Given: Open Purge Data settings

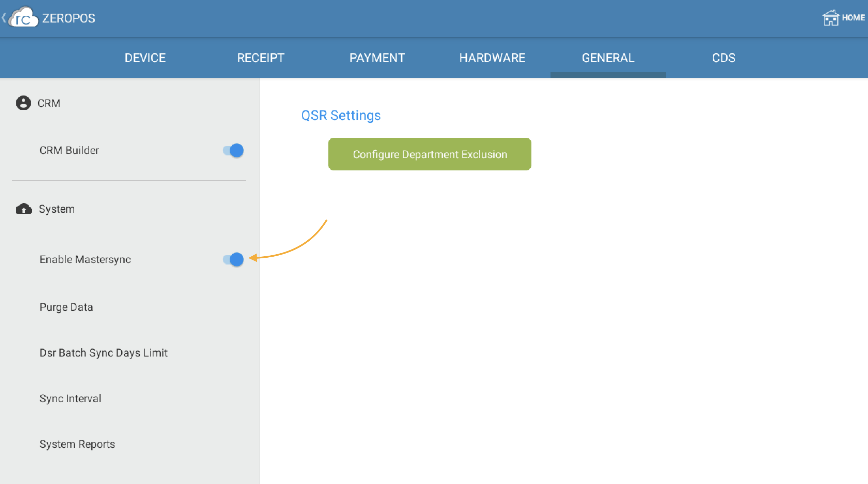Looking at the screenshot, I should tap(66, 307).
